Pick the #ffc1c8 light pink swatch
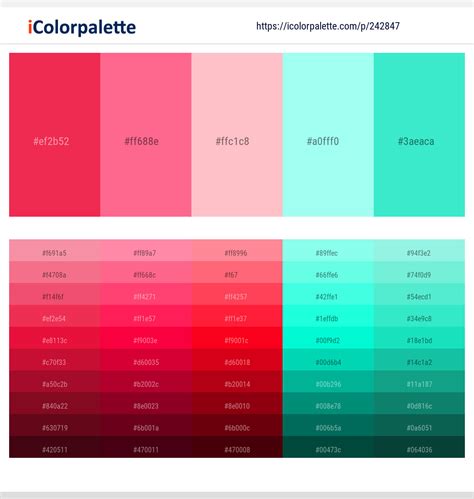 pyautogui.click(x=237, y=135)
